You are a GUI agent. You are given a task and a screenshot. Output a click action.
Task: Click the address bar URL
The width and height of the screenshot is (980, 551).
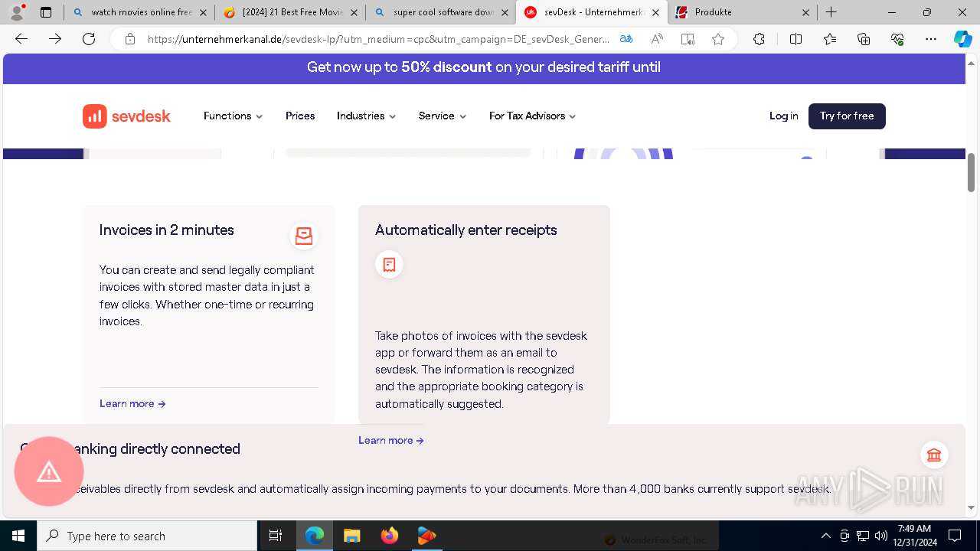(x=378, y=39)
